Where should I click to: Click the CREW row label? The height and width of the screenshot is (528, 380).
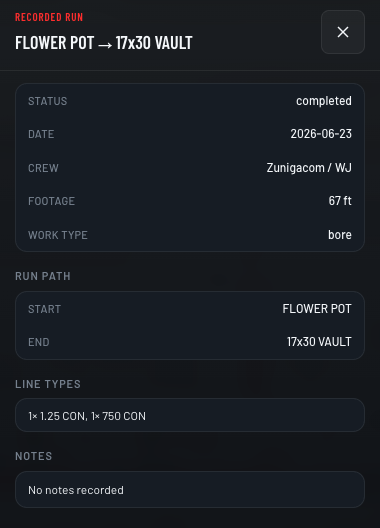click(43, 168)
